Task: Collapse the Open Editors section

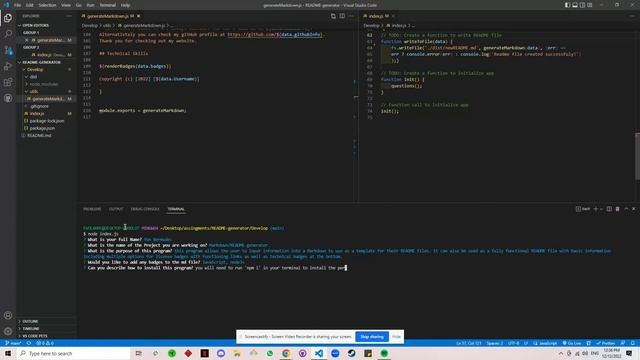Action: 36,25
